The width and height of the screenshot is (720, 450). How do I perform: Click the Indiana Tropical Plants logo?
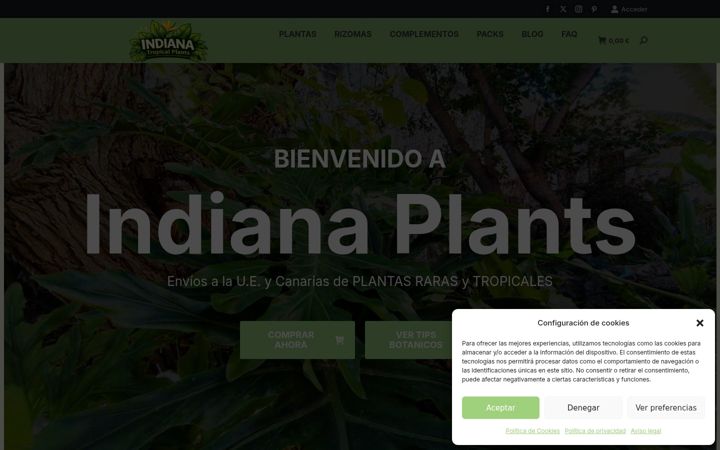point(168,41)
